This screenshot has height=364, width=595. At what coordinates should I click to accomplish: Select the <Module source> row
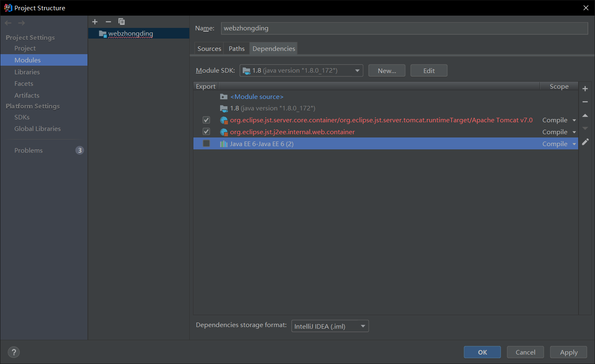click(x=386, y=97)
